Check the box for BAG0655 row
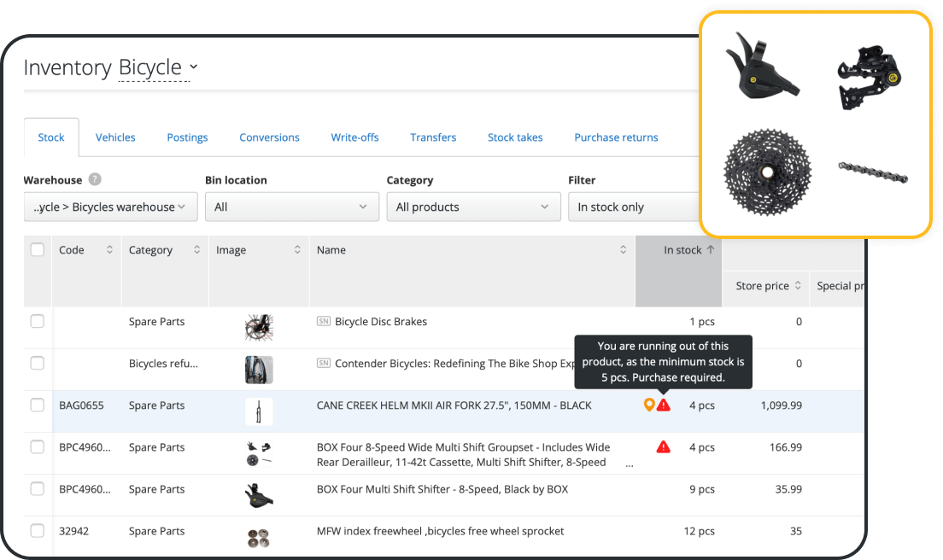This screenshot has height=560, width=943. [x=38, y=405]
